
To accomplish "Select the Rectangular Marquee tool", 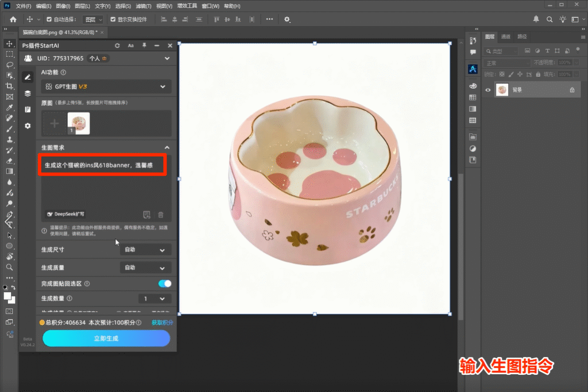I will [x=9, y=55].
